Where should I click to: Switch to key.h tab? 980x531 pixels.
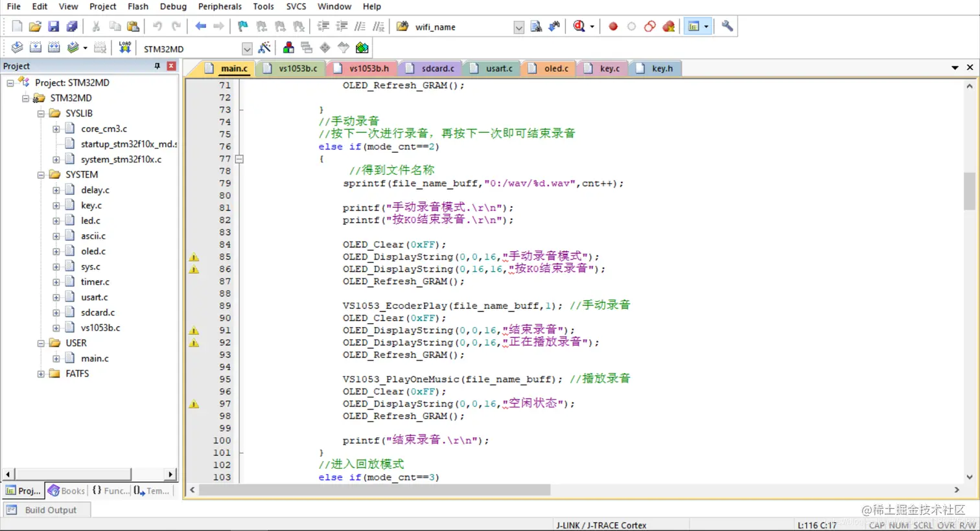655,68
